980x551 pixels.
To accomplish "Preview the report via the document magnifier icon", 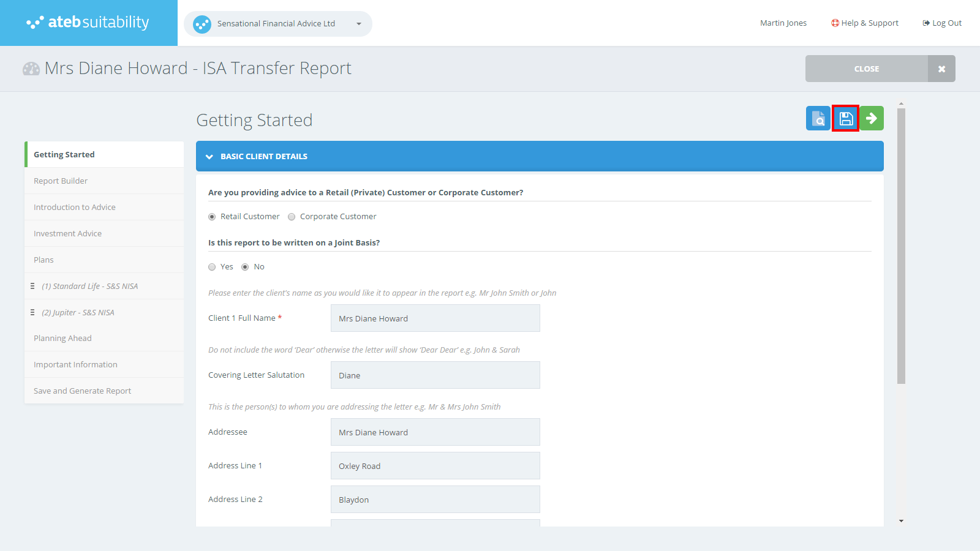I will tap(818, 118).
